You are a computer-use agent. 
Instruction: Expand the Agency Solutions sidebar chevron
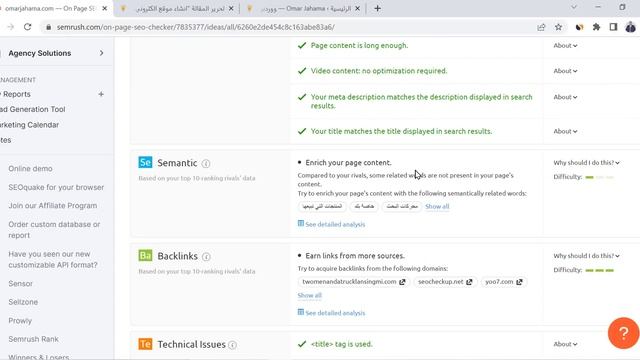click(101, 53)
